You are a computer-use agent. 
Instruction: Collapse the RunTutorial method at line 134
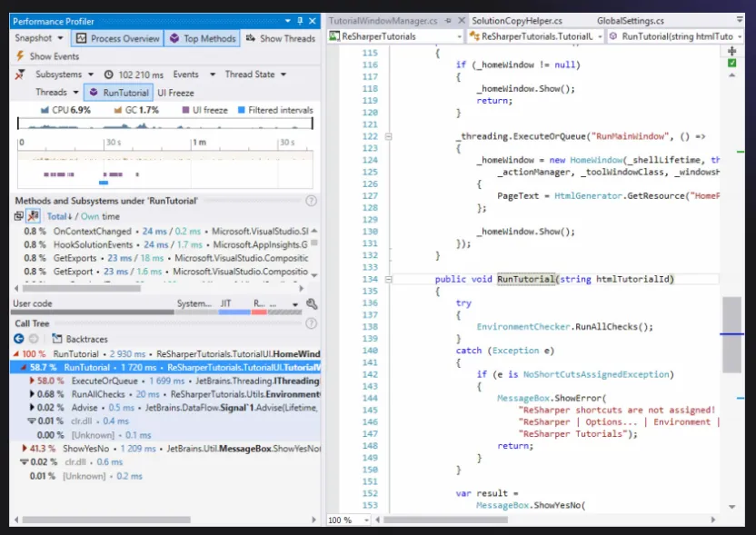389,279
